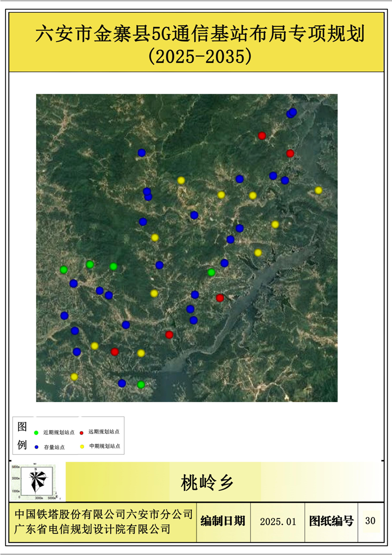Select the northernmost red site dot on map

coord(262,136)
